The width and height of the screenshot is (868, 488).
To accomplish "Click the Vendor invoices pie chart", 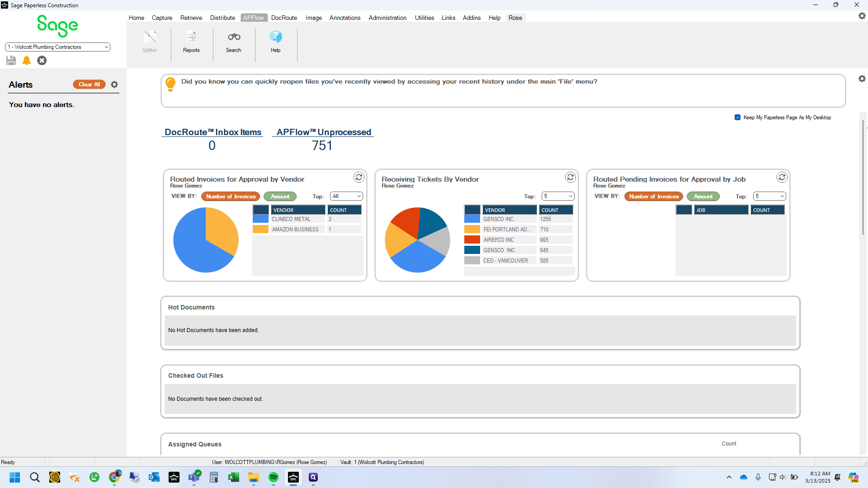I will click(206, 240).
